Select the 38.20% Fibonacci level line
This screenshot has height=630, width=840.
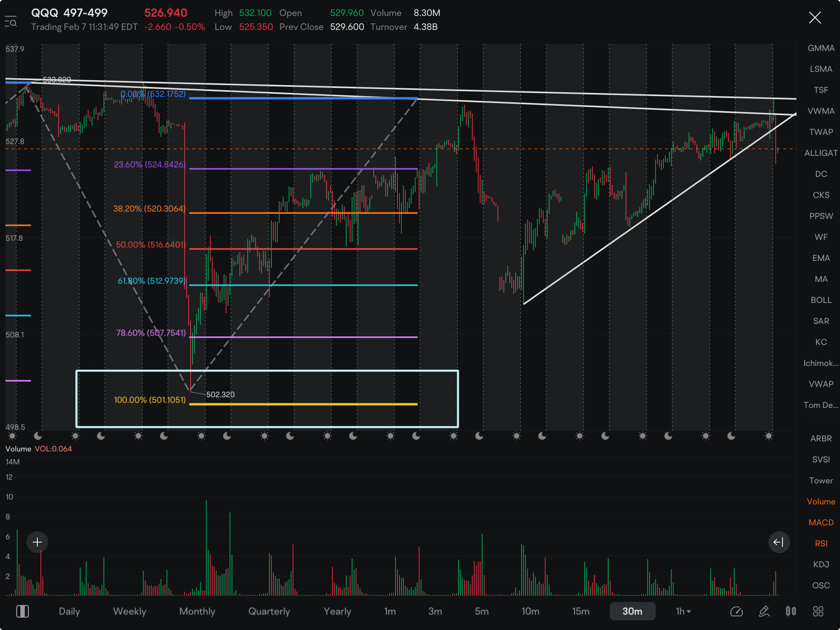pyautogui.click(x=303, y=213)
